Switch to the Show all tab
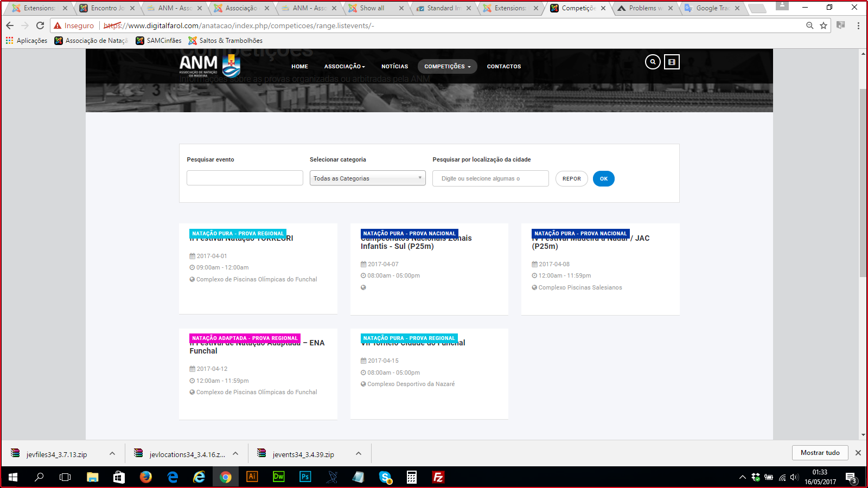 click(375, 8)
